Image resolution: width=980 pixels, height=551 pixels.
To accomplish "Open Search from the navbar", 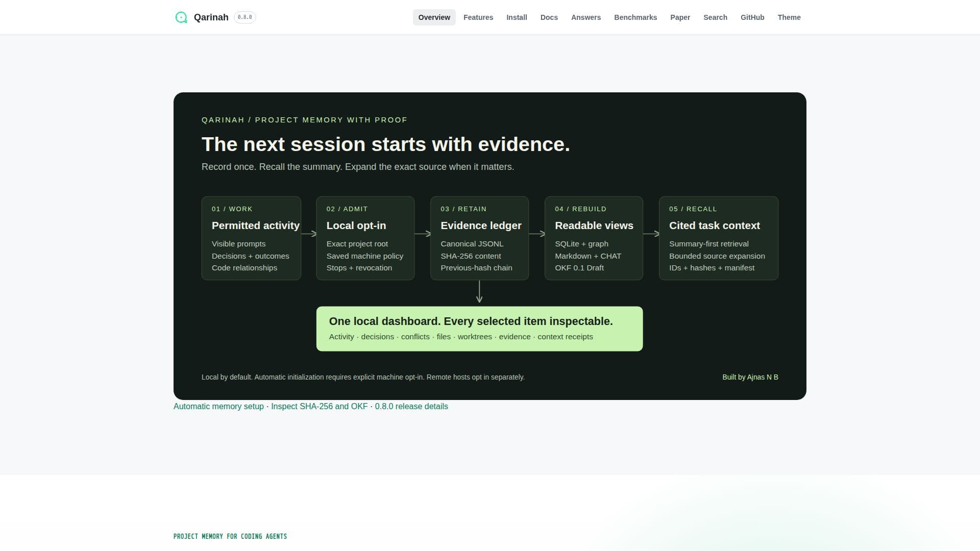I will coord(715,17).
